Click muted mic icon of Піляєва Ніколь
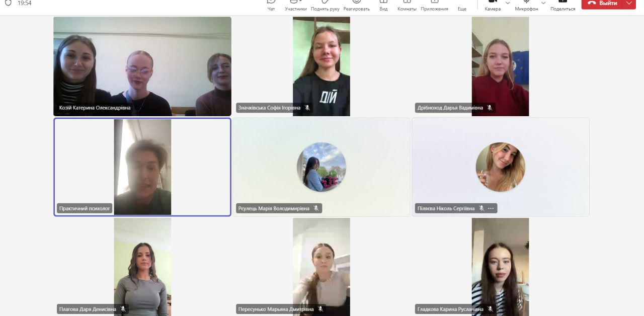The image size is (644, 316). 481,208
